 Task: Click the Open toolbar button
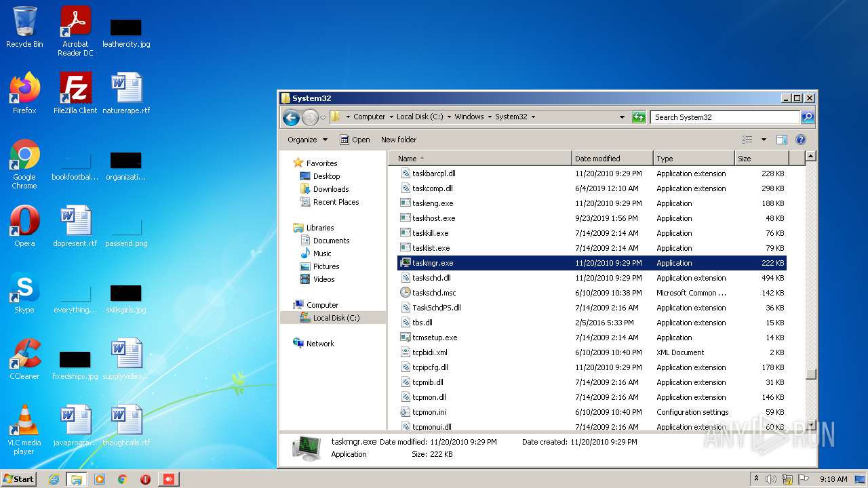pos(355,140)
